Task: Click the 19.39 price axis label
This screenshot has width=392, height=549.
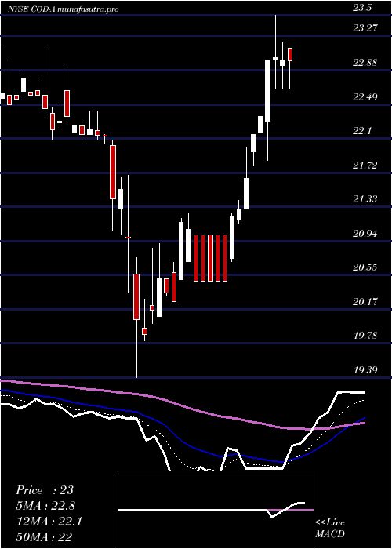Action: [x=365, y=370]
